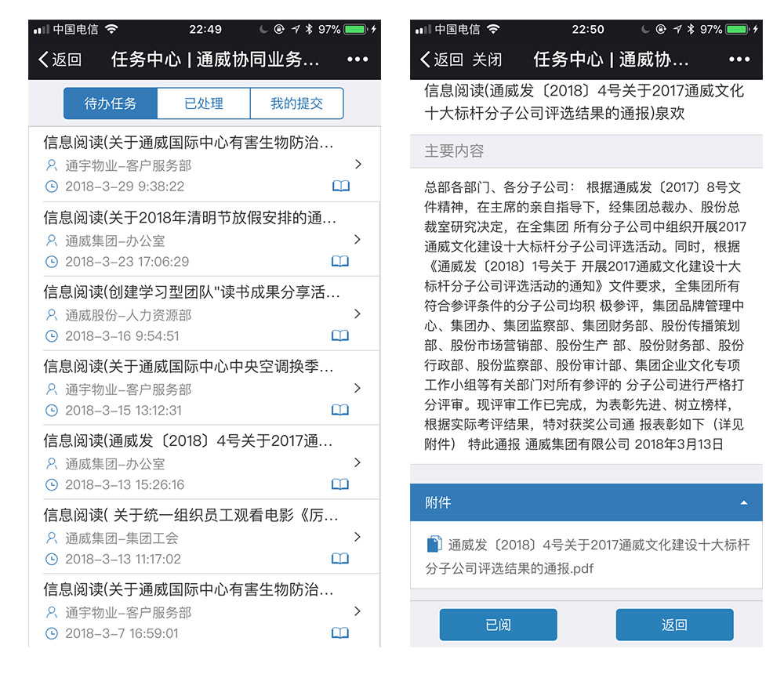
Task: Click the clock icon beside 2018-3-23 17:06:29
Action: pyautogui.click(x=52, y=262)
